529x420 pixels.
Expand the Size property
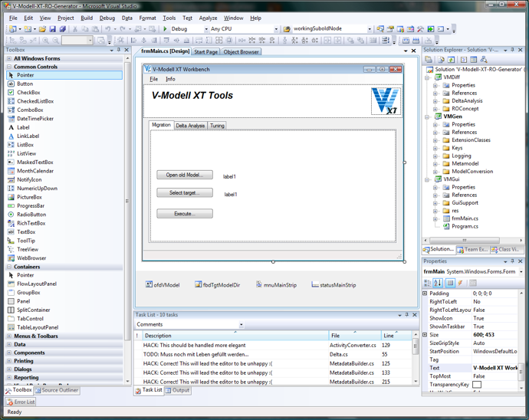425,335
